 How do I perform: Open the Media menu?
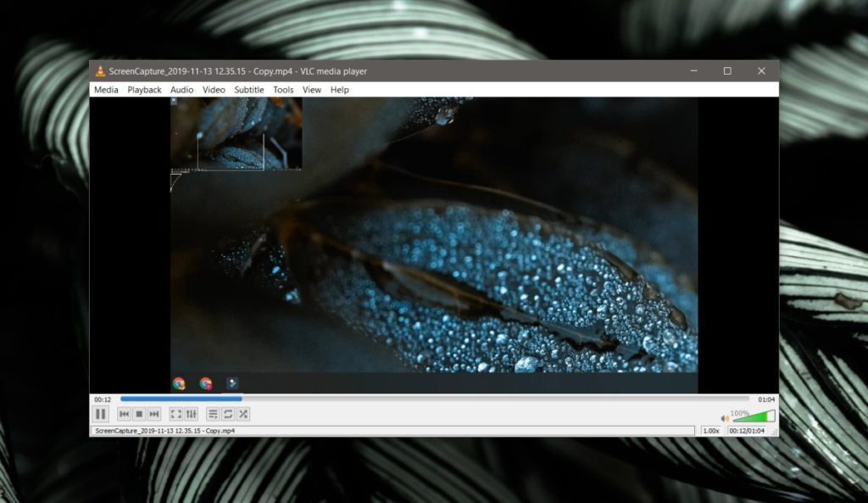(105, 90)
